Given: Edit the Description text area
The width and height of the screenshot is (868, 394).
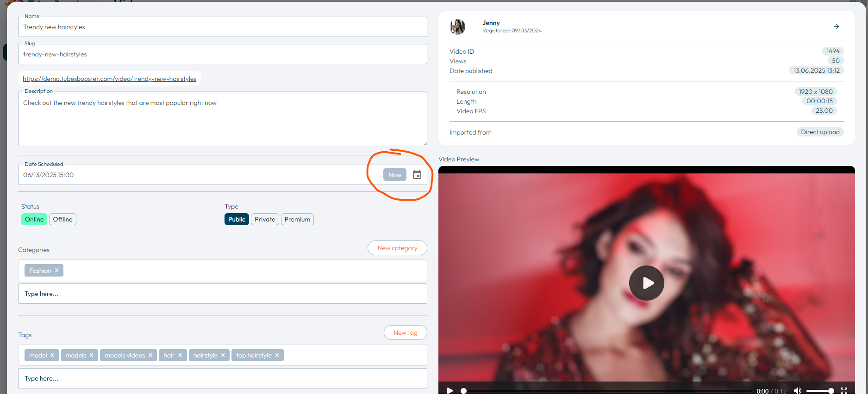Looking at the screenshot, I should tap(223, 118).
